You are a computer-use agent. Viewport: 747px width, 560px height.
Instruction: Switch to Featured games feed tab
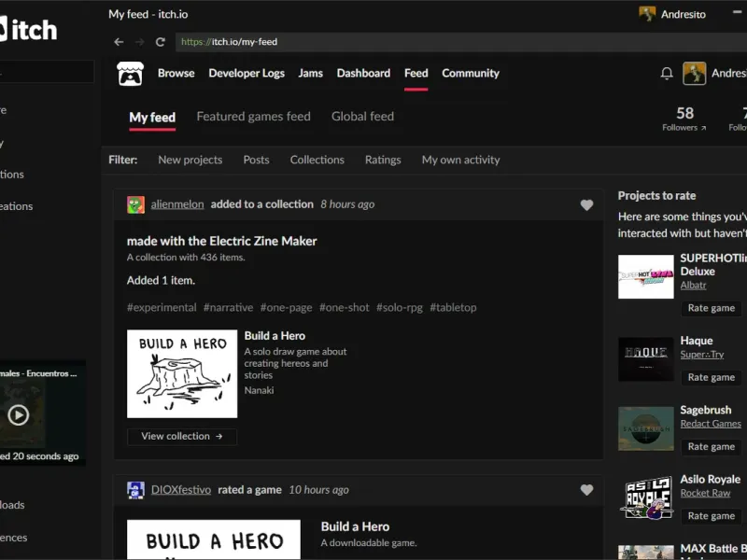[x=253, y=117]
